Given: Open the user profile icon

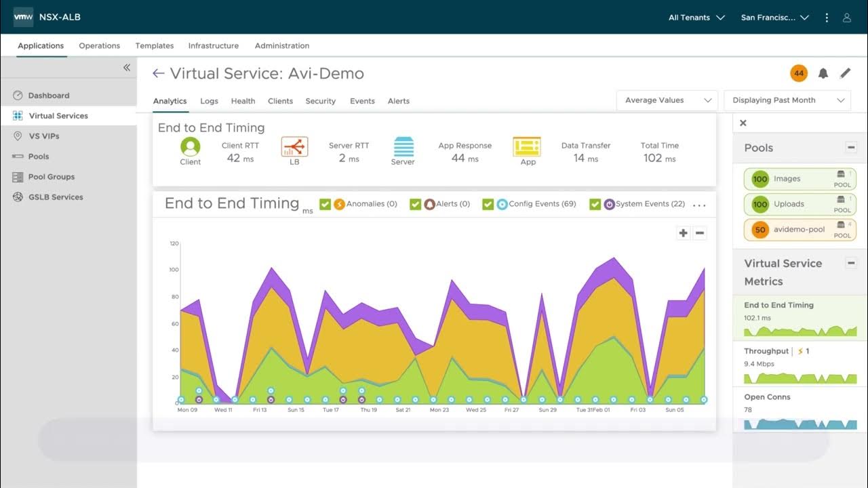Looking at the screenshot, I should [x=847, y=18].
